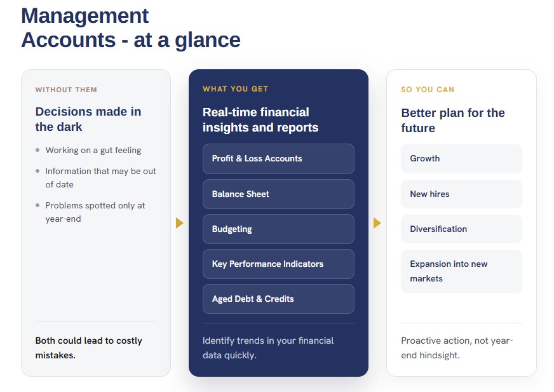Click the SO YOU CAN label

coord(428,90)
